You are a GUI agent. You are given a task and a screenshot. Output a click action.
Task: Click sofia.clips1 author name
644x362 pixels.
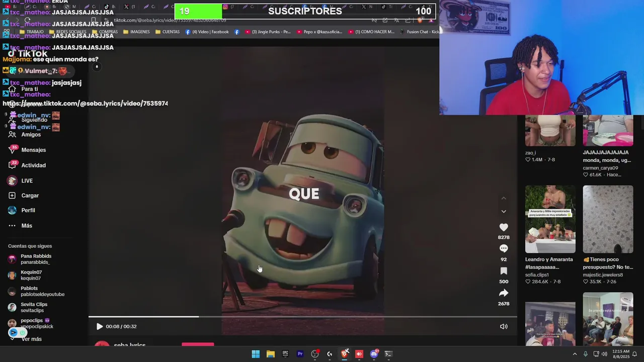tap(537, 275)
